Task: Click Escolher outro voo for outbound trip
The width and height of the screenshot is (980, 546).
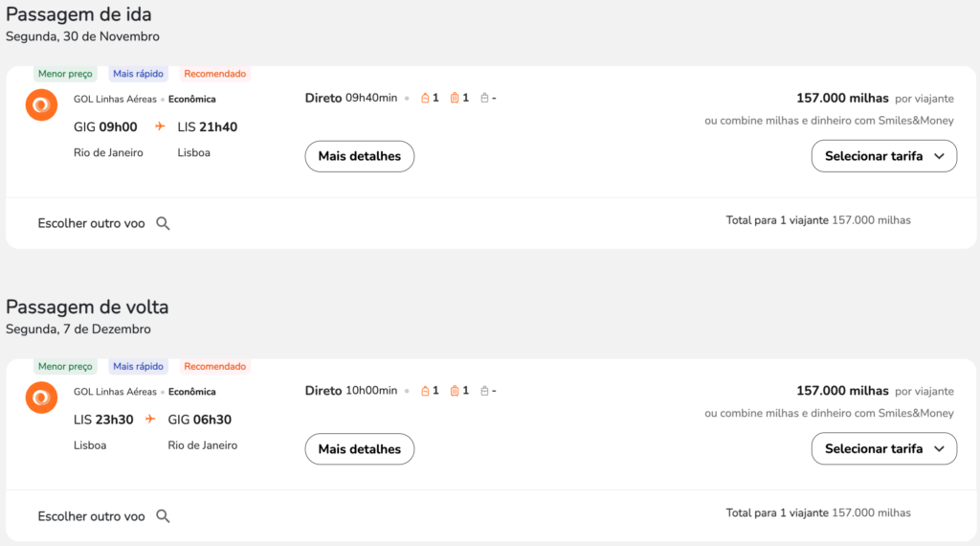Action: pos(91,223)
